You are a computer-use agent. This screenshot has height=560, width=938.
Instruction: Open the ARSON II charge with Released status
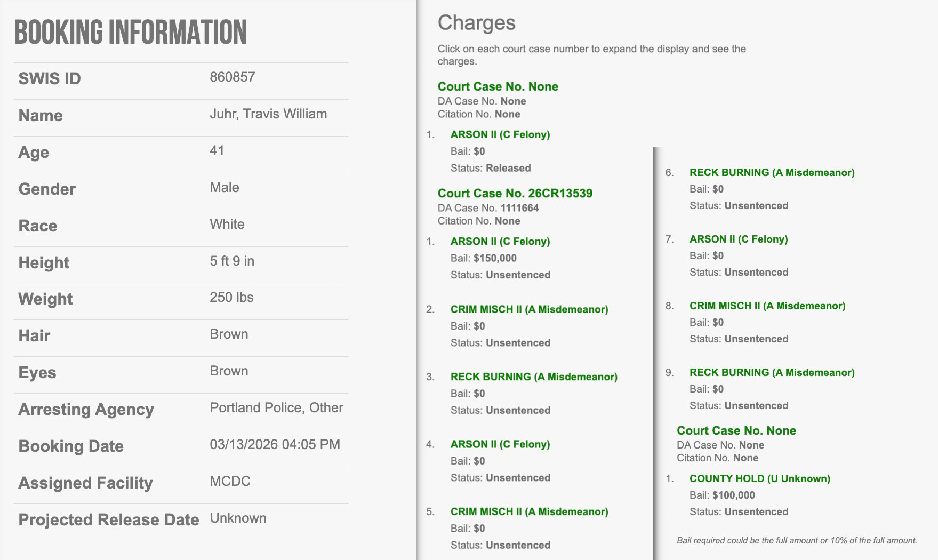(x=500, y=134)
